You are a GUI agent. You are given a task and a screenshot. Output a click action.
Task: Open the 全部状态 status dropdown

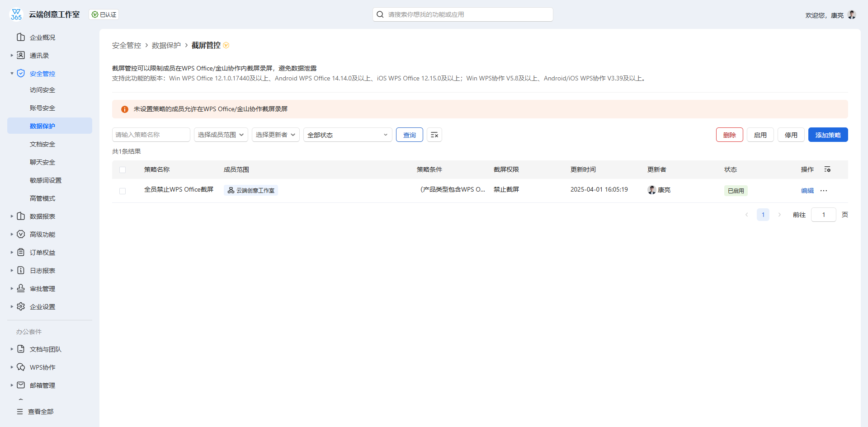347,135
